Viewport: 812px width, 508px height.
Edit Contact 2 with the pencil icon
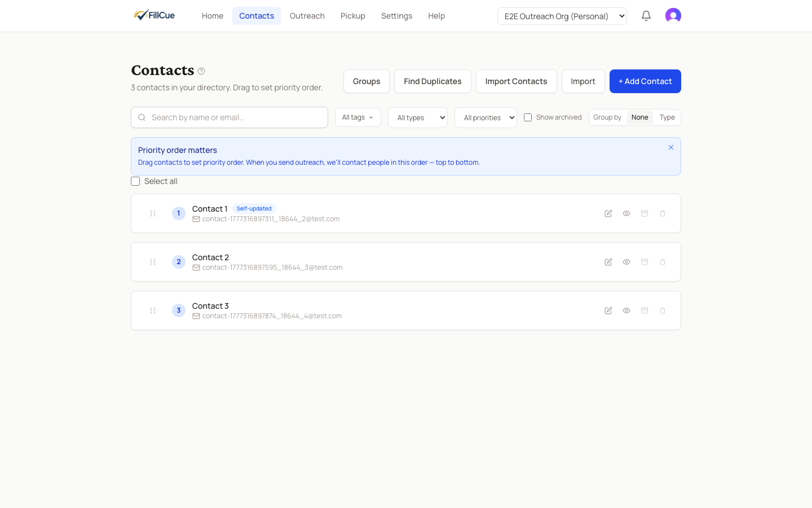608,262
